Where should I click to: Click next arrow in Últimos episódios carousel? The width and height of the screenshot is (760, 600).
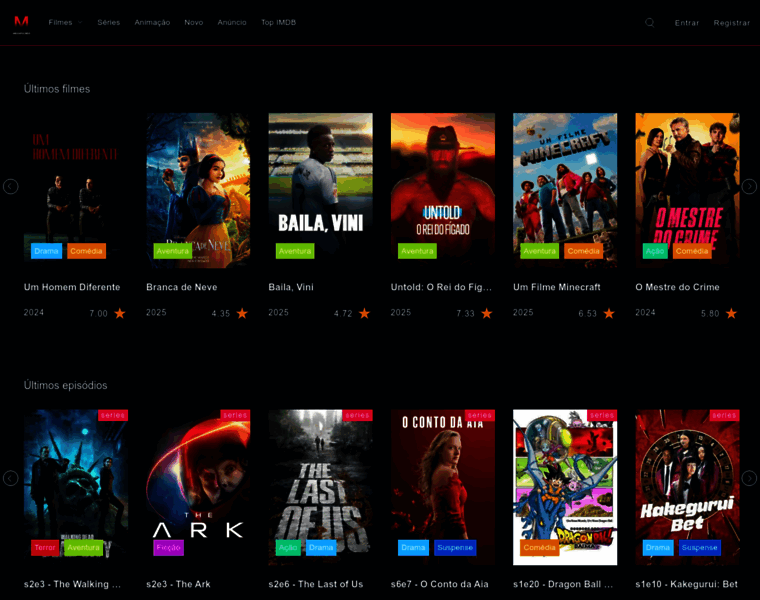pyautogui.click(x=749, y=478)
